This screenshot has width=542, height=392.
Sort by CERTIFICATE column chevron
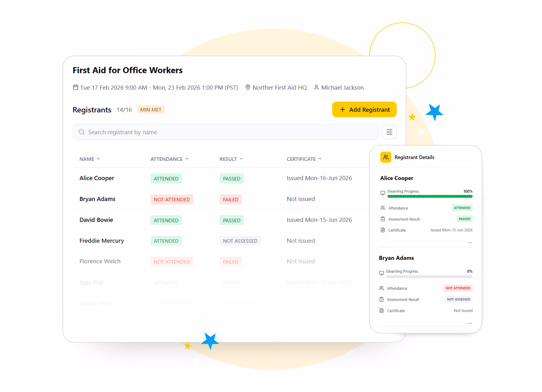(x=320, y=159)
